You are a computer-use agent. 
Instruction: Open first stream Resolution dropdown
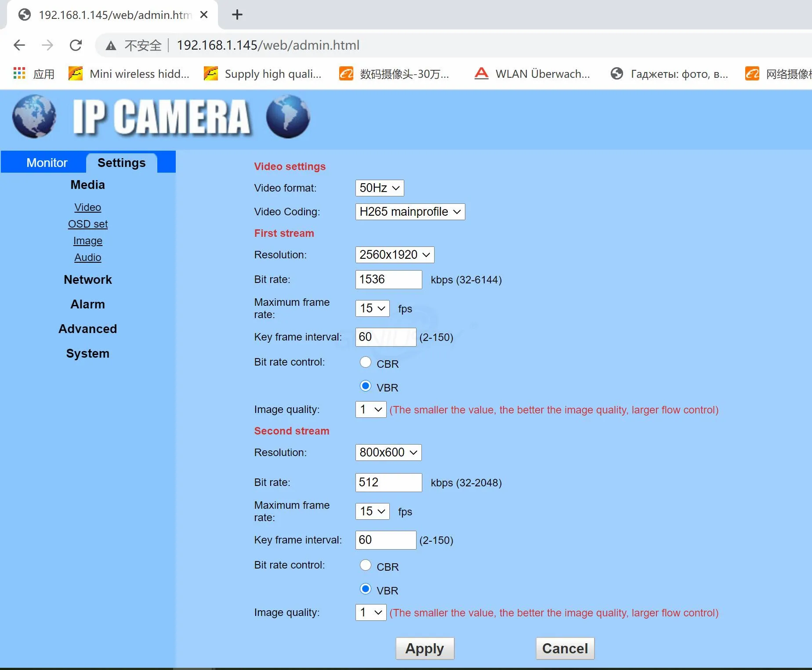[x=394, y=255]
